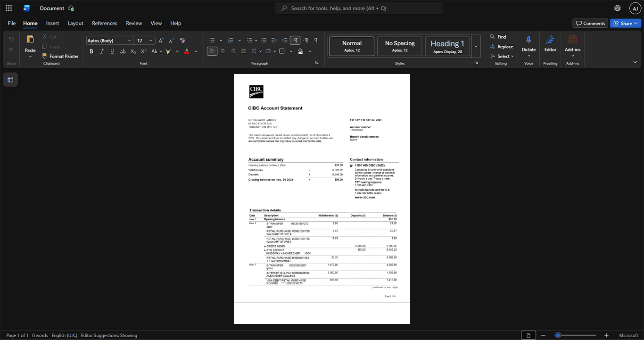Screen dimensions: 644x340
Task: Insert a bulleted list
Action: tap(212, 41)
